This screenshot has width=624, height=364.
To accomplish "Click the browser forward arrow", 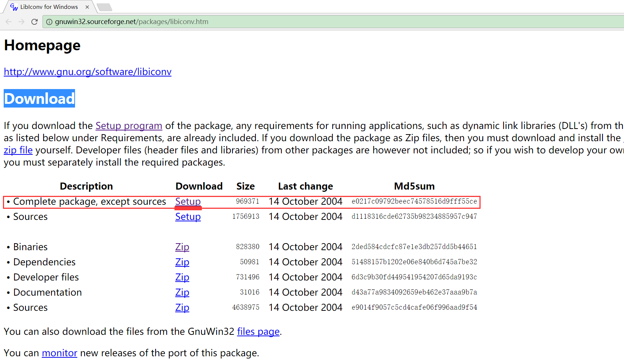I will tap(21, 22).
